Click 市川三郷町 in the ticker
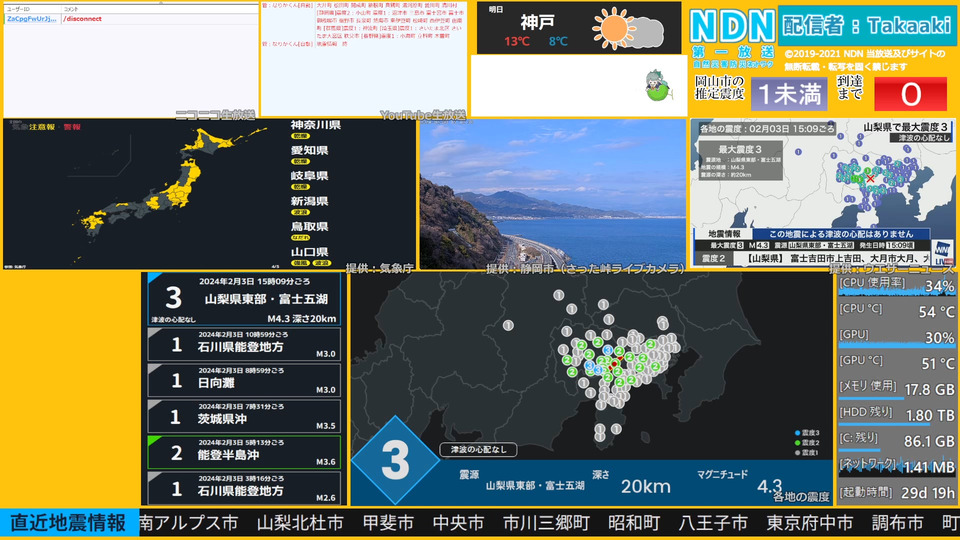Viewport: 960px width, 540px height. point(546,523)
